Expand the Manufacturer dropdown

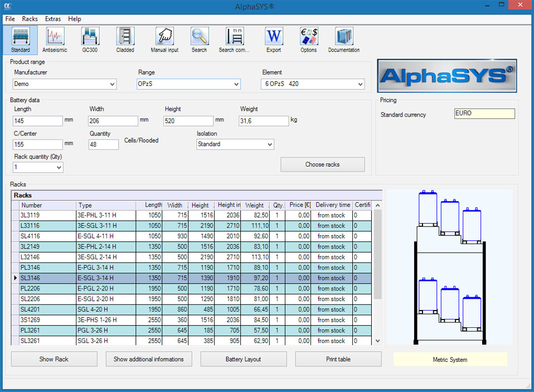113,84
